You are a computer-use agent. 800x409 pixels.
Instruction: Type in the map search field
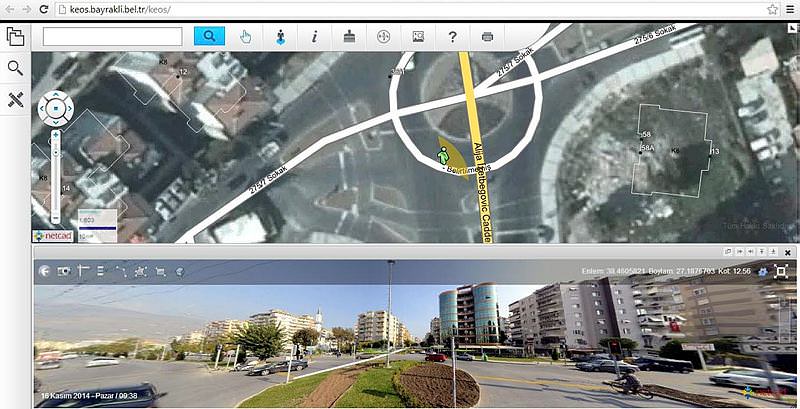coord(112,36)
